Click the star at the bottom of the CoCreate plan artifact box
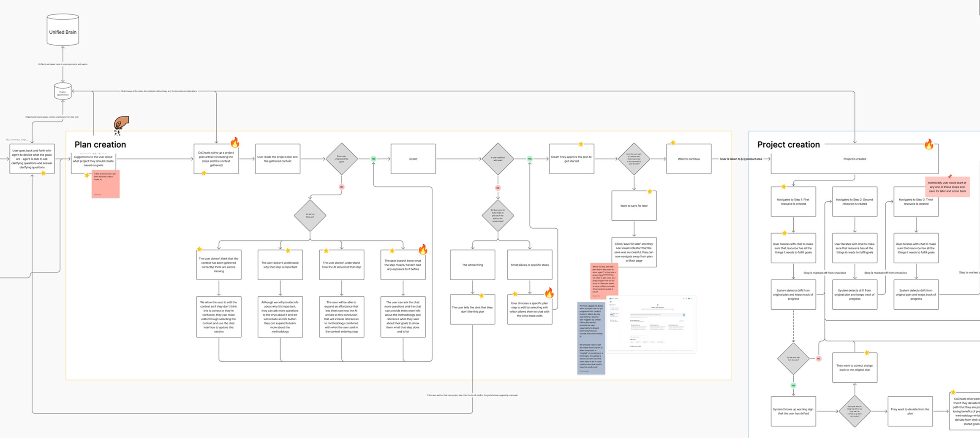980x438 pixels. (204, 173)
